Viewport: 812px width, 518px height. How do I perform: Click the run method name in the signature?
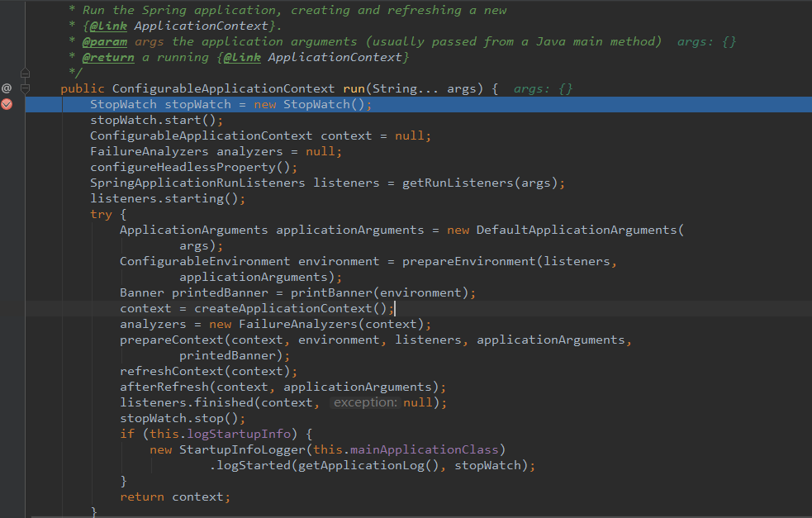point(354,88)
